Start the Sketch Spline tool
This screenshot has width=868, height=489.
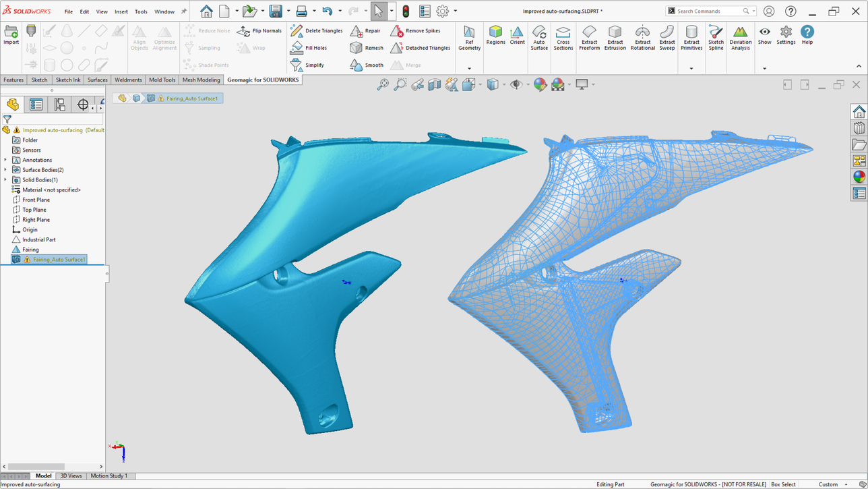[716, 38]
